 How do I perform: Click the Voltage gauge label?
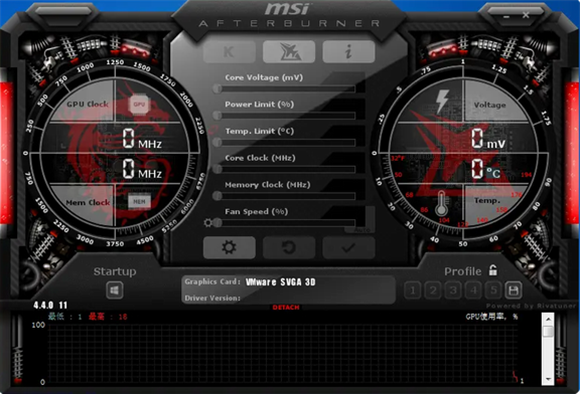coord(490,105)
